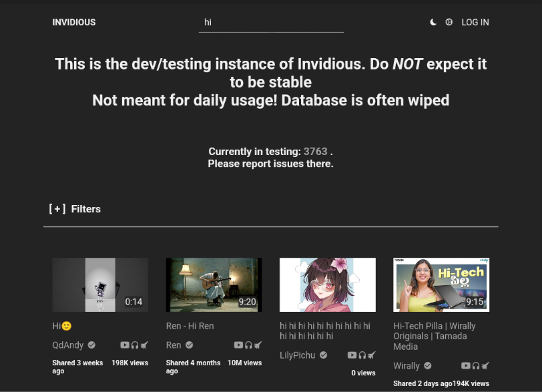Toggle dark/light theme moon icon
542x392 pixels.
click(x=433, y=22)
